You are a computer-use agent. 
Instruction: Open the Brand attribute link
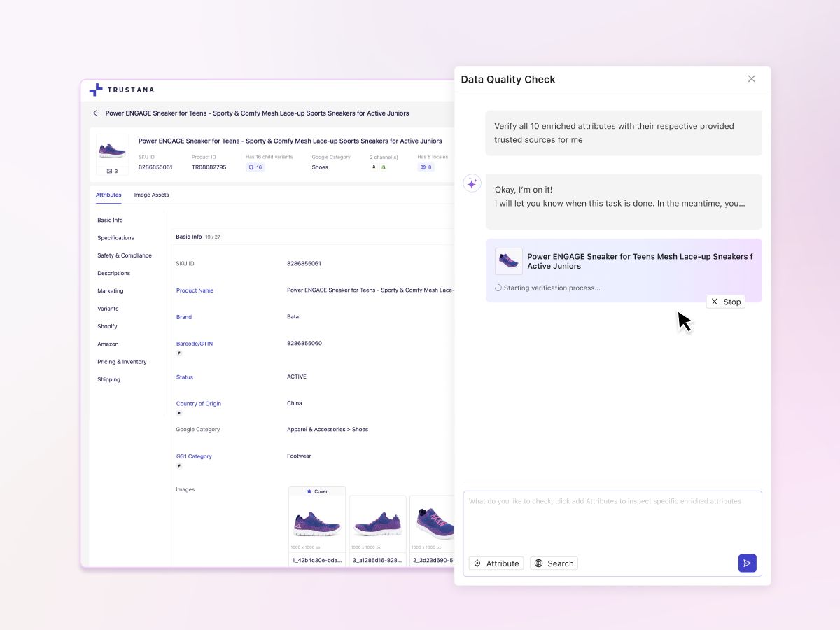tap(183, 316)
